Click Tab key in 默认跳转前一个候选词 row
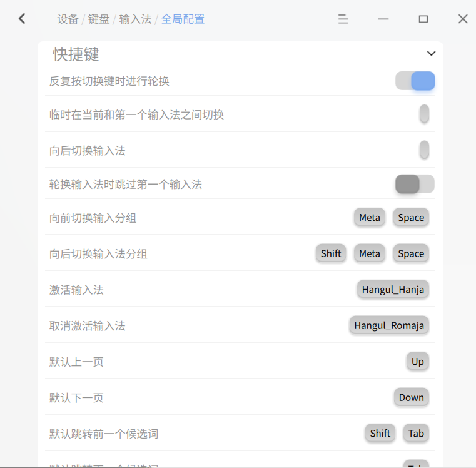The height and width of the screenshot is (468, 476). coord(416,433)
